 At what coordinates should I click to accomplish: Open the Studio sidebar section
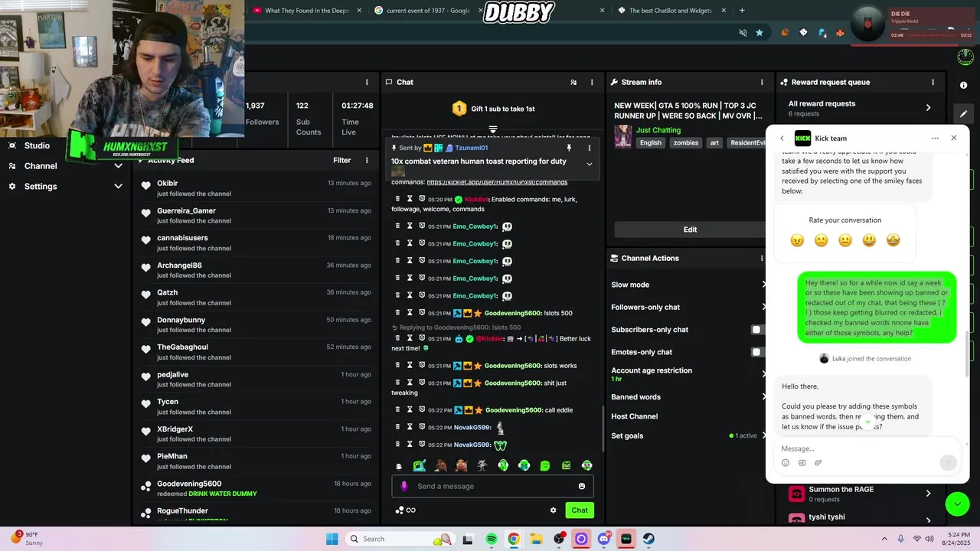(x=37, y=145)
